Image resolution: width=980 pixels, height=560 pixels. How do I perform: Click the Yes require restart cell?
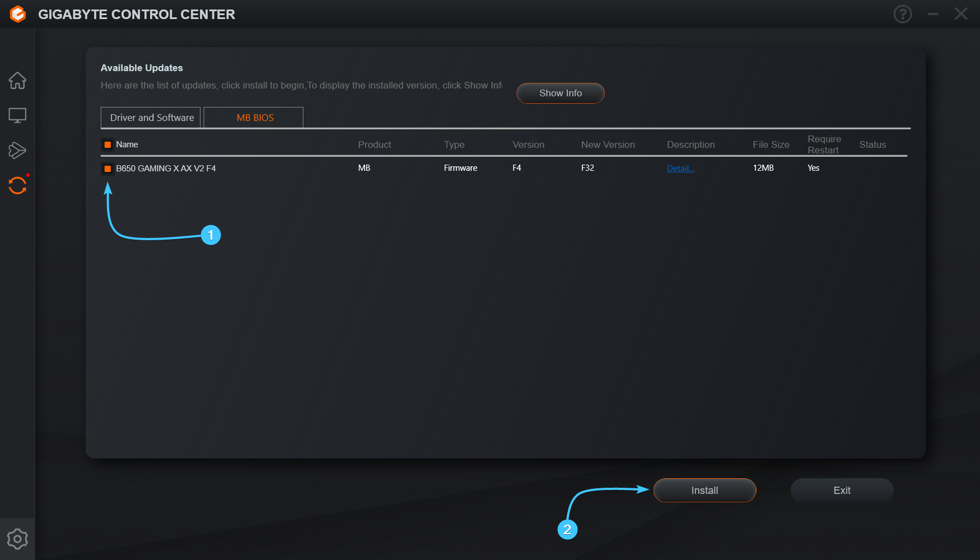point(813,168)
